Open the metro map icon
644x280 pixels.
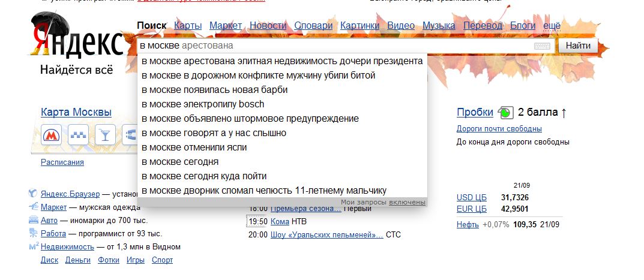[52, 135]
